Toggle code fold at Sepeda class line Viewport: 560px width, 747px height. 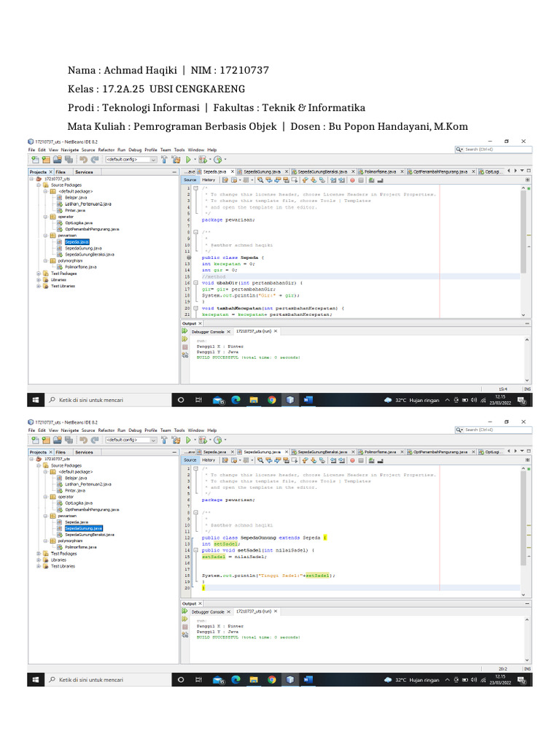[195, 258]
